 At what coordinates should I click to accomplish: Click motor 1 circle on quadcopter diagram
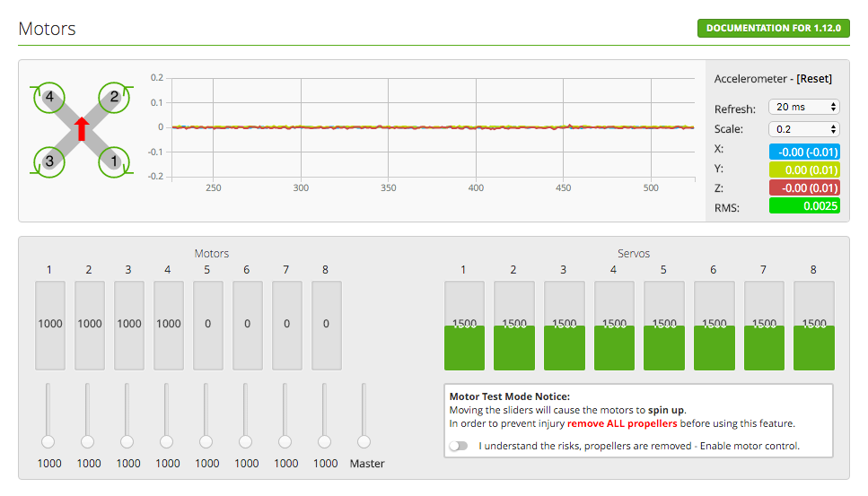click(x=114, y=161)
